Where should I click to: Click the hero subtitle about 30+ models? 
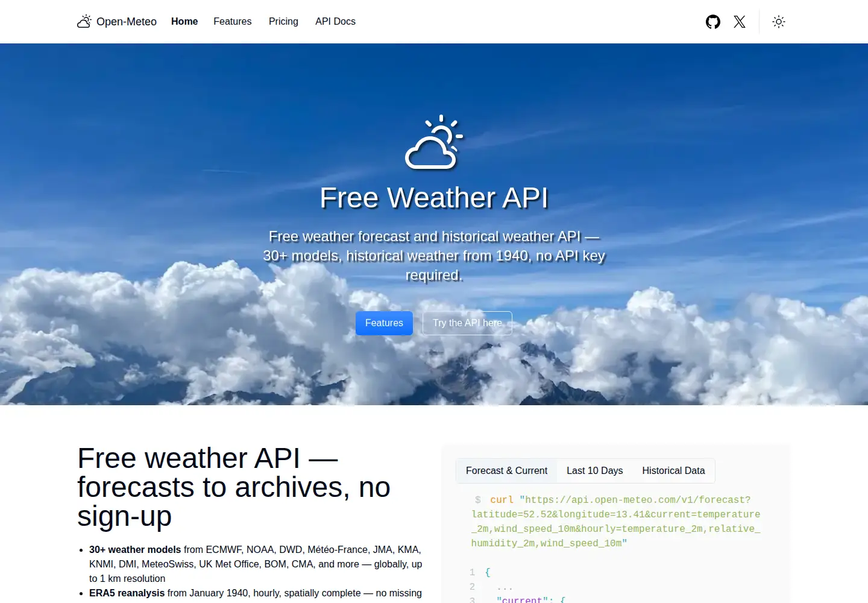[434, 256]
